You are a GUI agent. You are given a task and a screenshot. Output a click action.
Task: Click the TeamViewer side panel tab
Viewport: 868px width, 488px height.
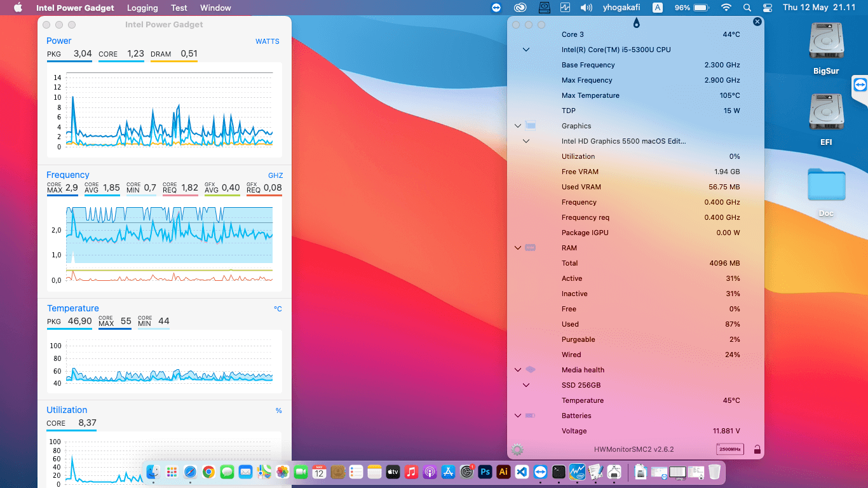coord(860,85)
